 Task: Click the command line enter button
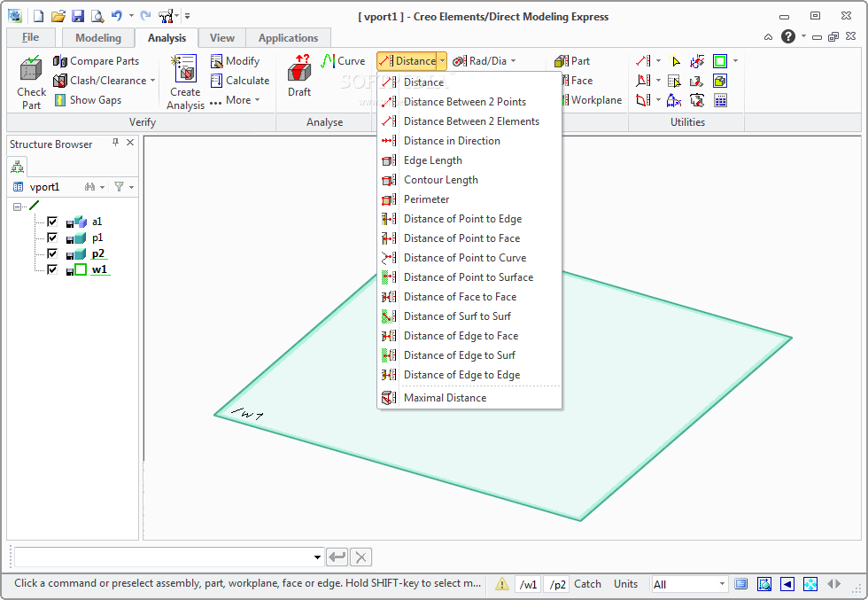337,557
